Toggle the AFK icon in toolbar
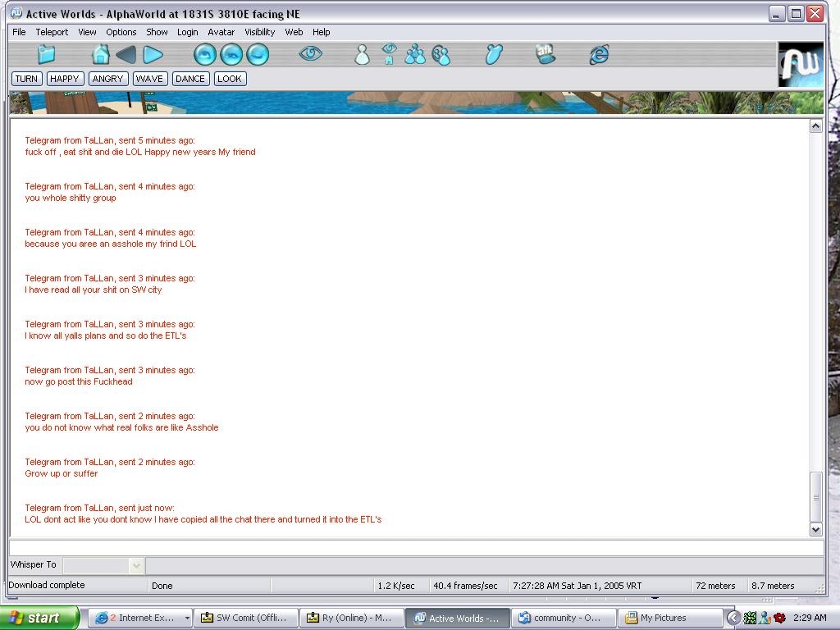 point(546,54)
